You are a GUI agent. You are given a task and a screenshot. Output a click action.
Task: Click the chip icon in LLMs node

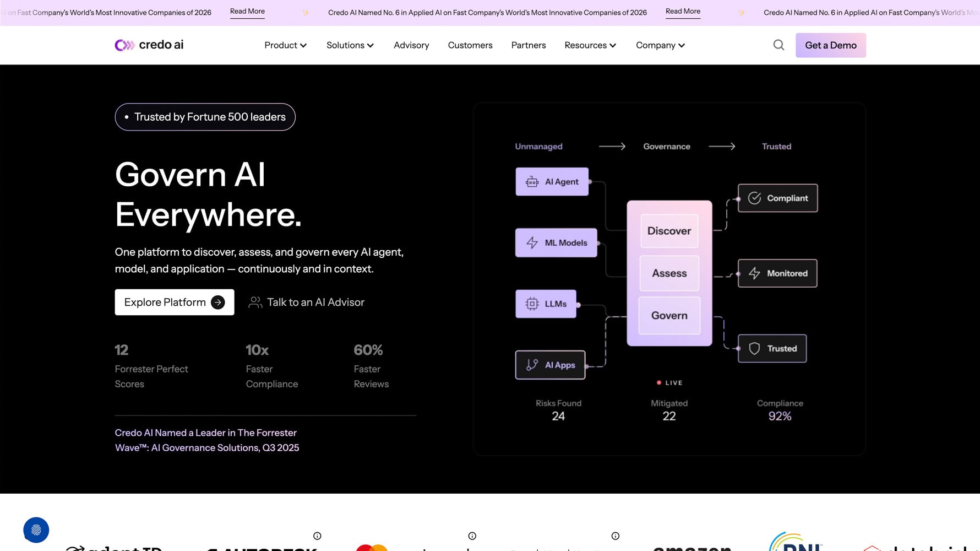tap(532, 304)
